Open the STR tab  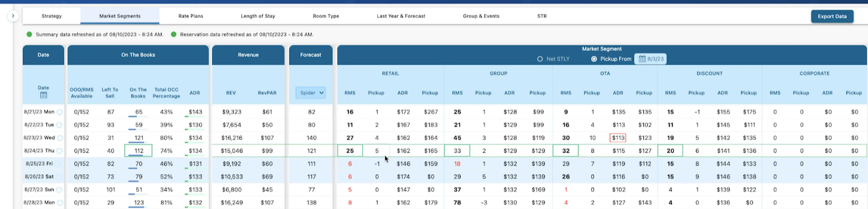542,16
